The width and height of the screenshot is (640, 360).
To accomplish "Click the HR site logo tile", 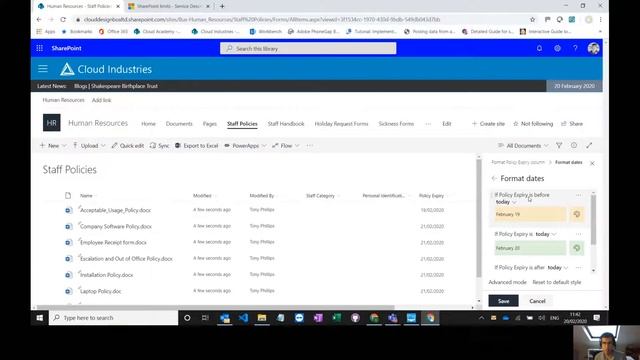I will click(51, 123).
